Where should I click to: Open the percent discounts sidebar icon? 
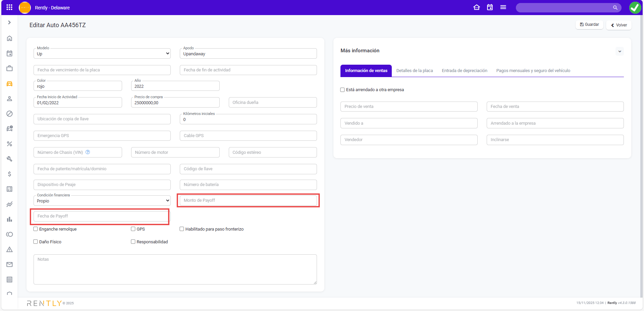[x=9, y=144]
